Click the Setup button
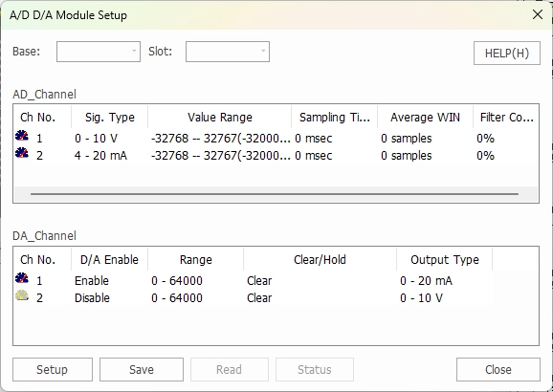The height and width of the screenshot is (392, 553). pos(53,369)
